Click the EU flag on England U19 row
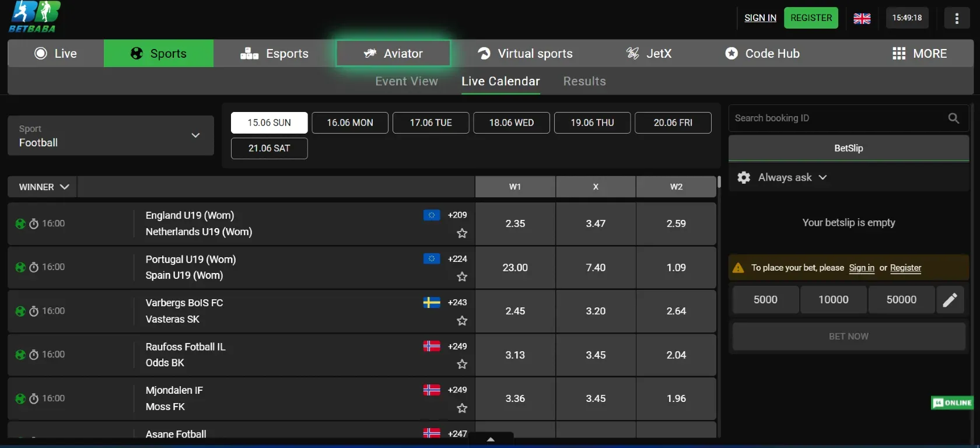 click(432, 215)
